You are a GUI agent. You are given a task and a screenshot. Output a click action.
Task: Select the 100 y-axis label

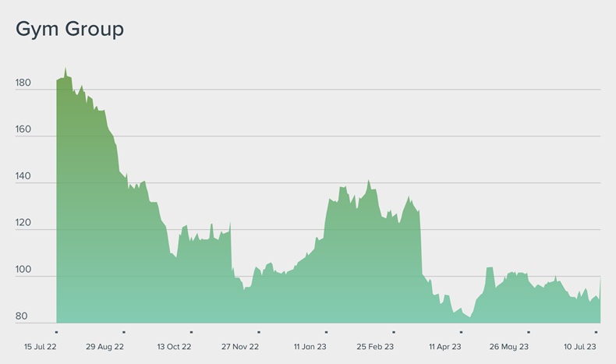23,270
